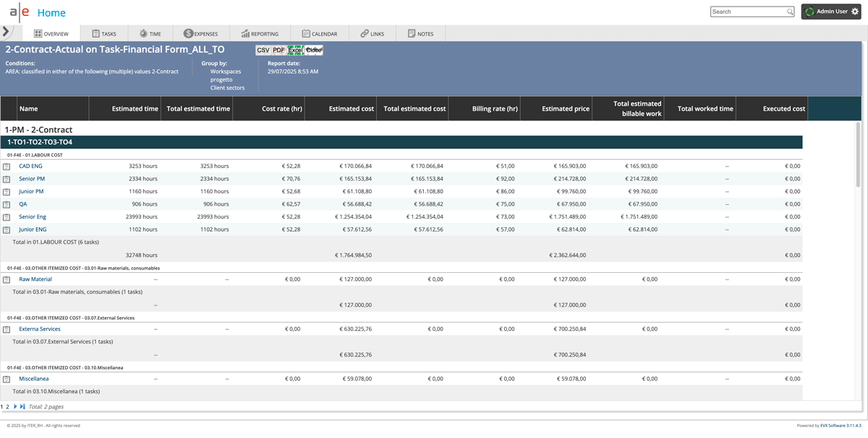Screen dimensions: 868x438
Task: Select the 1-TO1-TO2-TO3-TO4 group header
Action: [401, 142]
